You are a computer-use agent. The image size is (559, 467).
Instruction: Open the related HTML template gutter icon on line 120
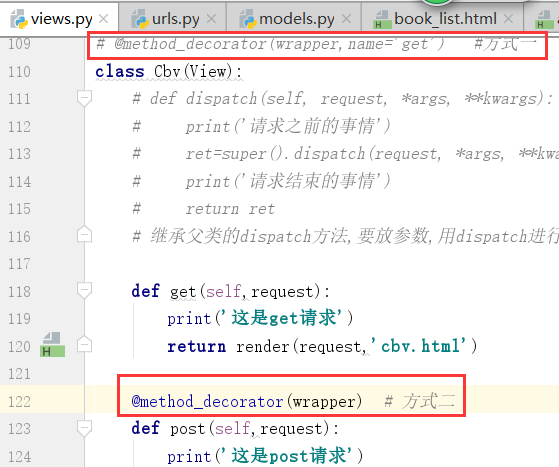pos(52,345)
